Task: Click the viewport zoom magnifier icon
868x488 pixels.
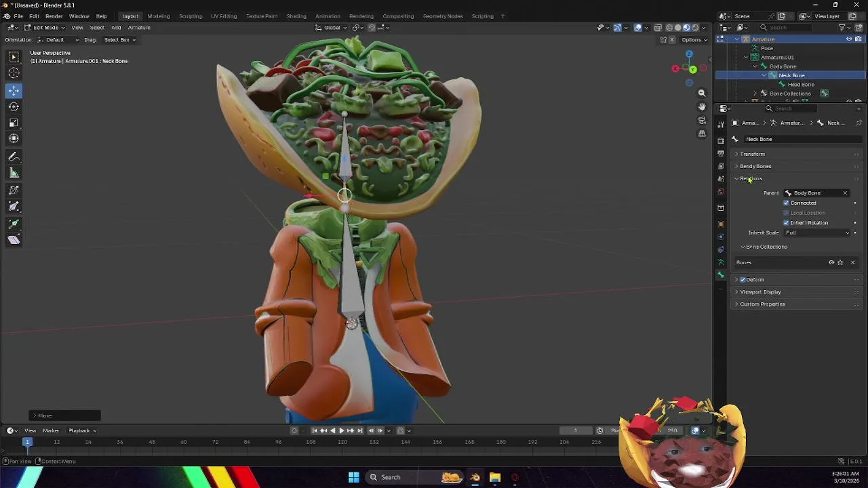Action: click(702, 93)
